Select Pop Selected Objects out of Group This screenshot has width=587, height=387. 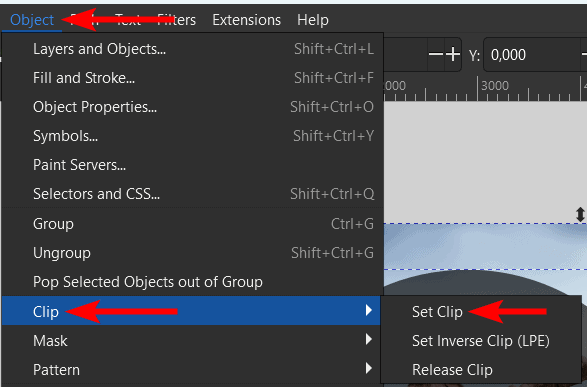click(x=193, y=282)
